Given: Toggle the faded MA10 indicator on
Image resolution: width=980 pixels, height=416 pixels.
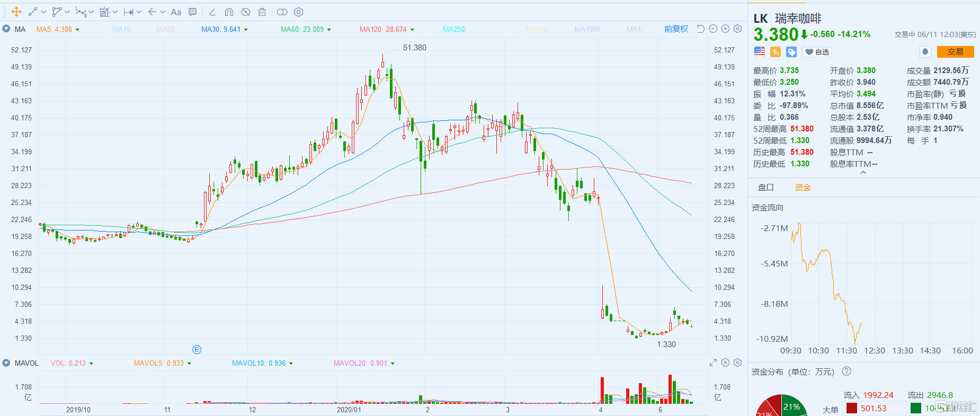Looking at the screenshot, I should pyautogui.click(x=121, y=29).
